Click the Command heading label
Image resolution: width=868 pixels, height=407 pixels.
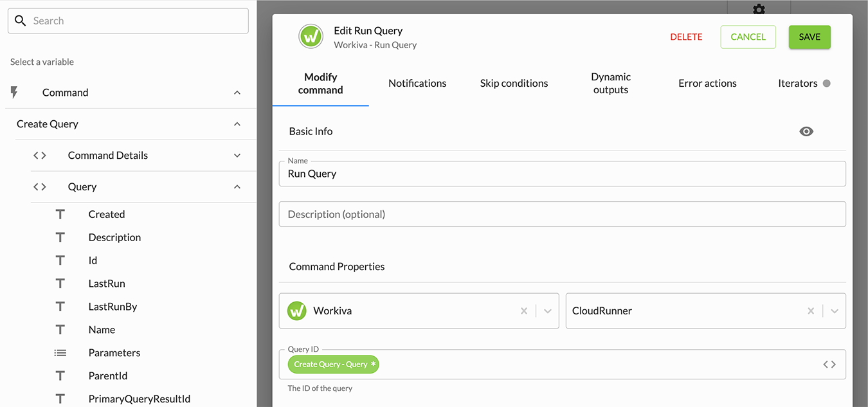[x=66, y=93]
